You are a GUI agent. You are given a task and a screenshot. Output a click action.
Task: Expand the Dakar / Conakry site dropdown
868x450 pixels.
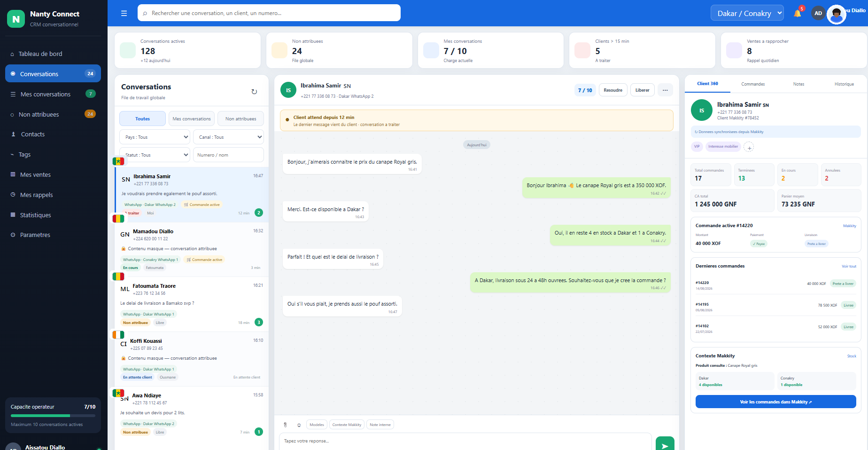(747, 13)
